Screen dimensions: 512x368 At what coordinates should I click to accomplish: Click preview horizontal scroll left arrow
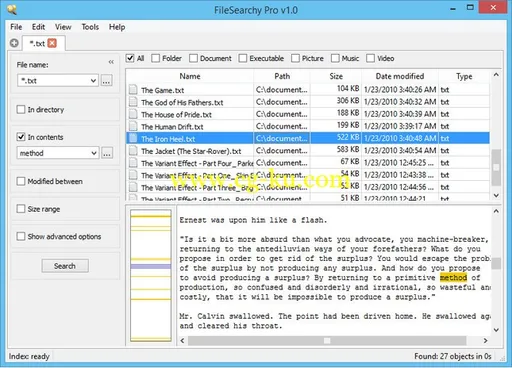[x=182, y=341]
